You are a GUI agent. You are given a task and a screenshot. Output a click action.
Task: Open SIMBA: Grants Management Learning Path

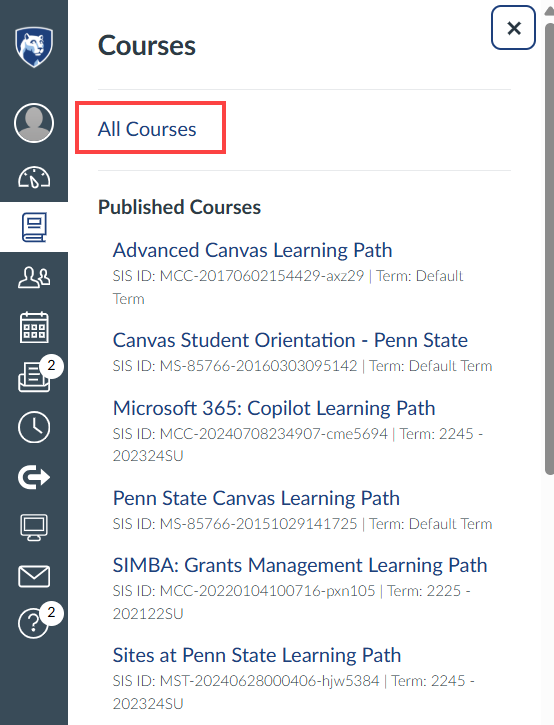pyautogui.click(x=300, y=565)
